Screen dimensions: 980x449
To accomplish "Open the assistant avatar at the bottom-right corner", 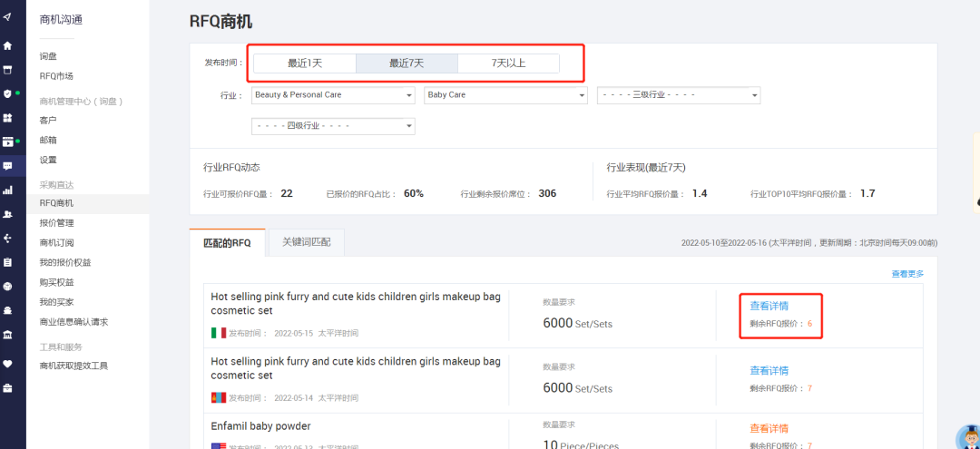I will coord(968,437).
